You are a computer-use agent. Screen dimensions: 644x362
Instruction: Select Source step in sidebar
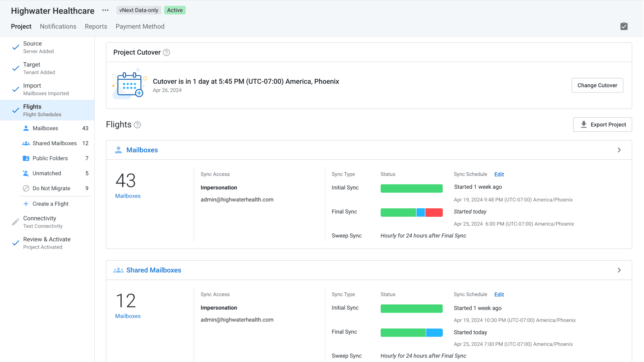[x=47, y=47]
